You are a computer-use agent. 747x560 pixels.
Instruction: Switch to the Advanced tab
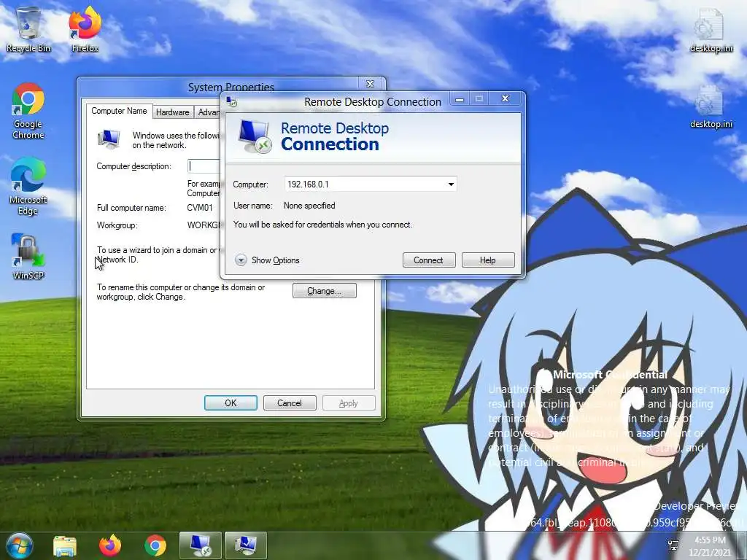208,112
